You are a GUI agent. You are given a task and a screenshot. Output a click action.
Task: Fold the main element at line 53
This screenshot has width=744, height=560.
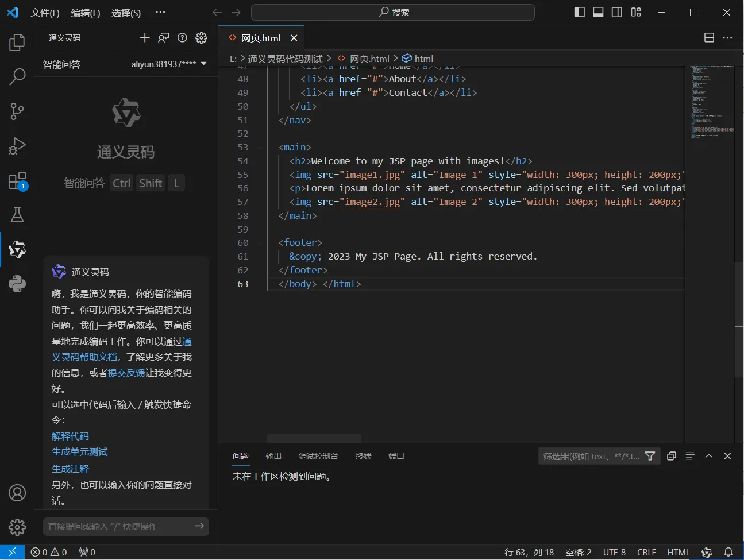coord(260,148)
